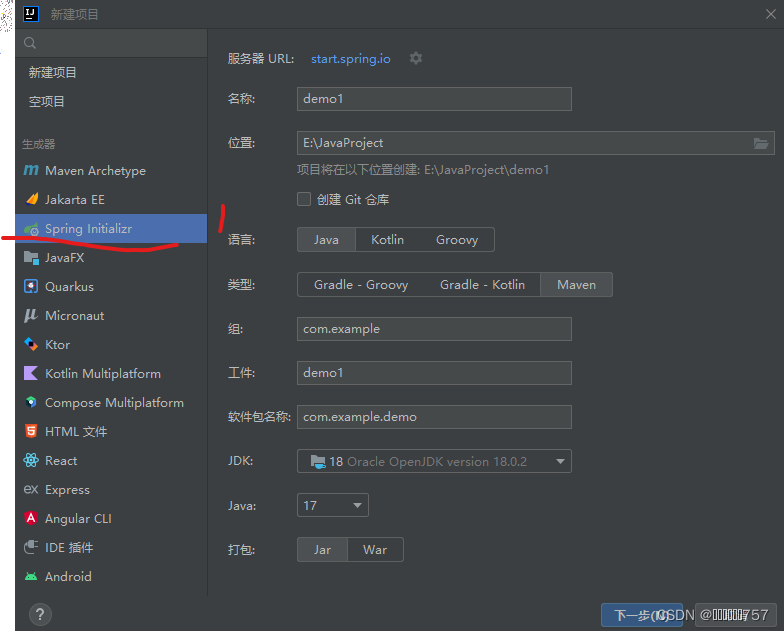Open the Java version 17 dropdown
This screenshot has width=784, height=631.
332,506
